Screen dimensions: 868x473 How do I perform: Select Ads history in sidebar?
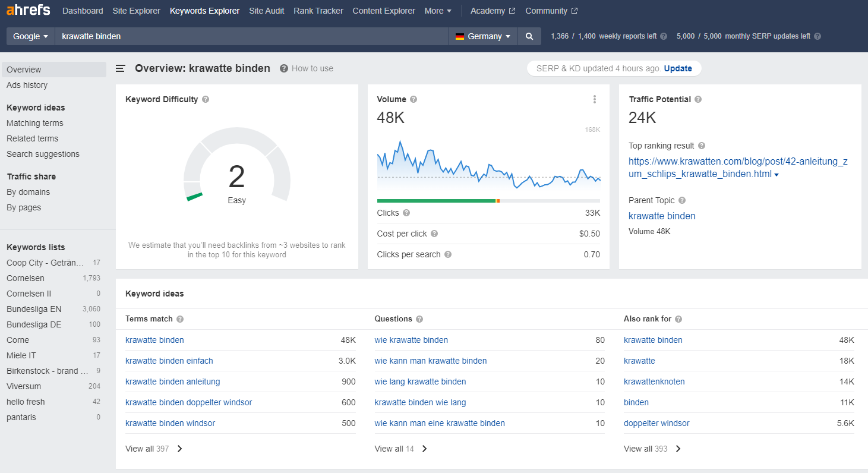27,85
